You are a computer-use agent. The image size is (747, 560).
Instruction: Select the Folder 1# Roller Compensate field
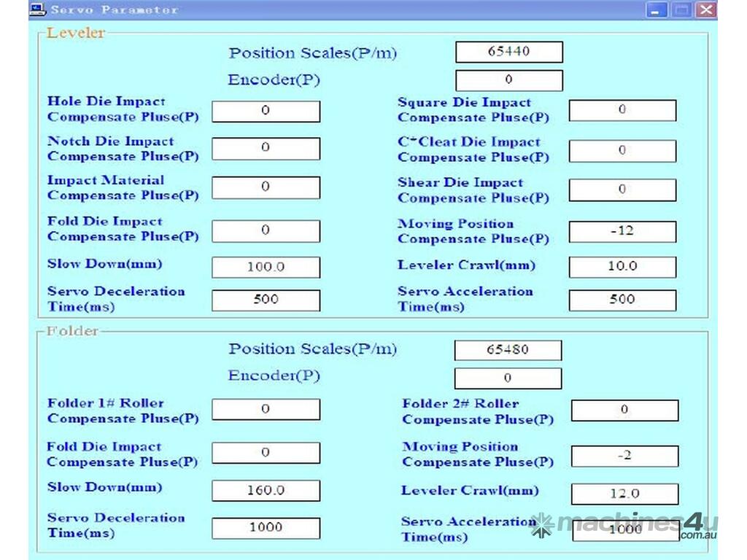(x=266, y=410)
